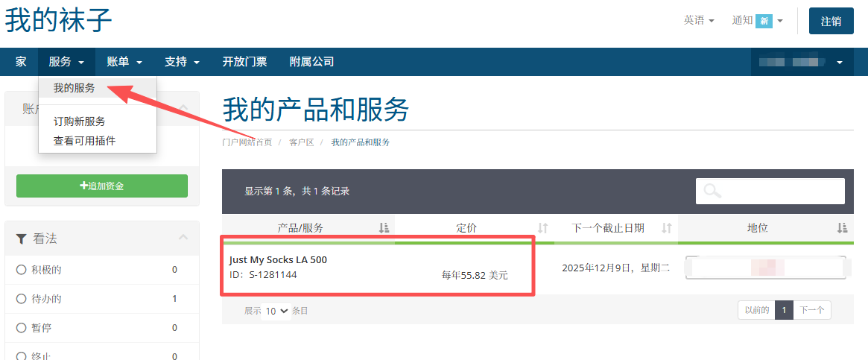Viewport: 868px width, 360px height.
Task: Click the 客户区 breadcrumb link
Action: click(301, 142)
